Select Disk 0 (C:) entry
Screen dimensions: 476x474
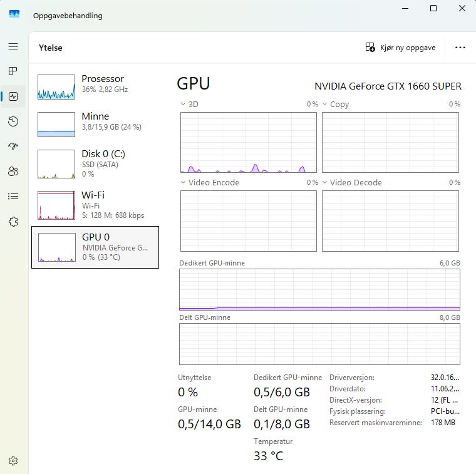(x=95, y=164)
